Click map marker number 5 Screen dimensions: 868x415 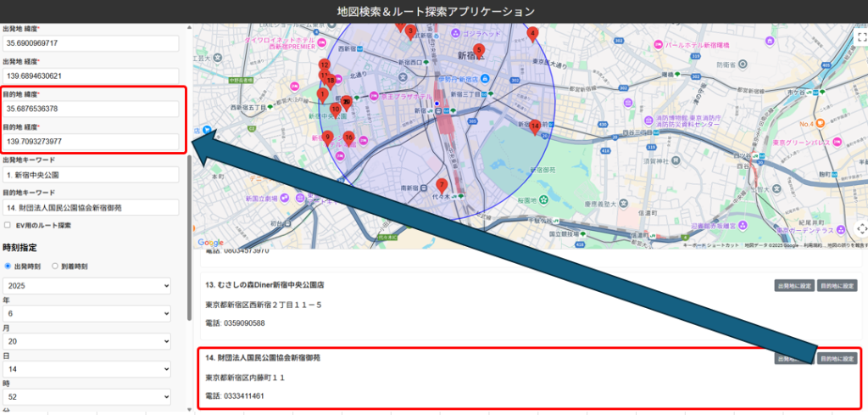tap(479, 51)
